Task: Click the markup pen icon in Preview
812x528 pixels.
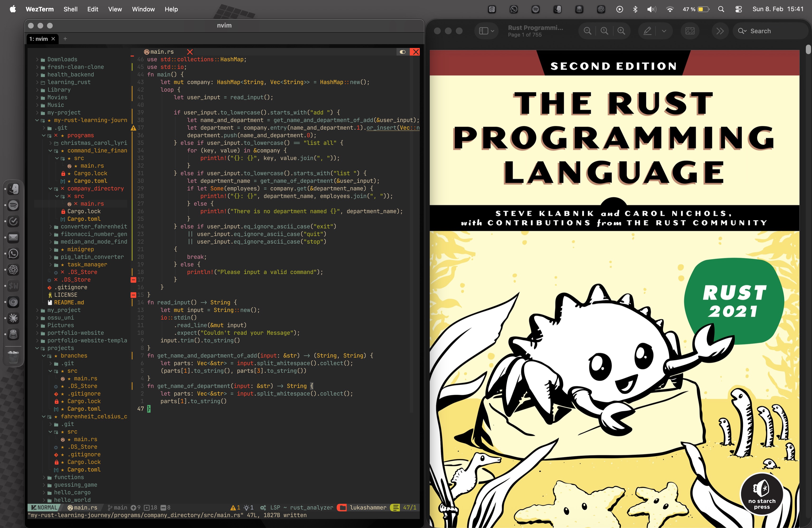Action: click(x=647, y=31)
